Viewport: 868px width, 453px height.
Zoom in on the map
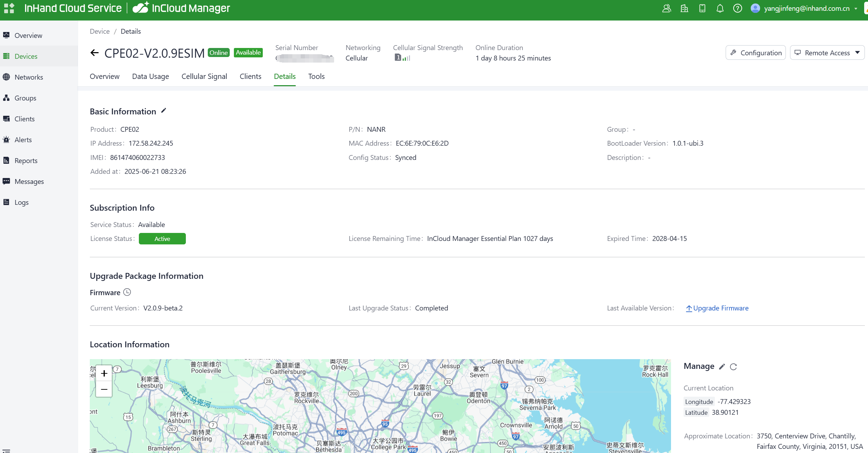(x=104, y=373)
